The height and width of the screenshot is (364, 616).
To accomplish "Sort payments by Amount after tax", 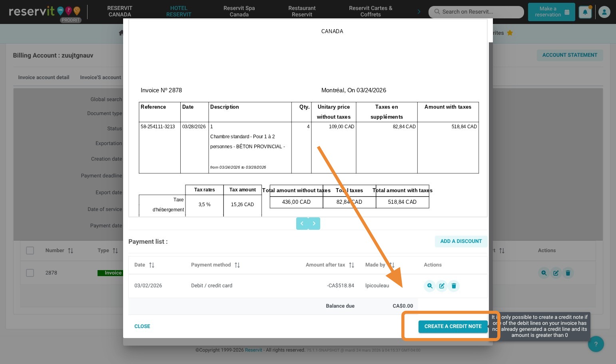I will coord(351,265).
